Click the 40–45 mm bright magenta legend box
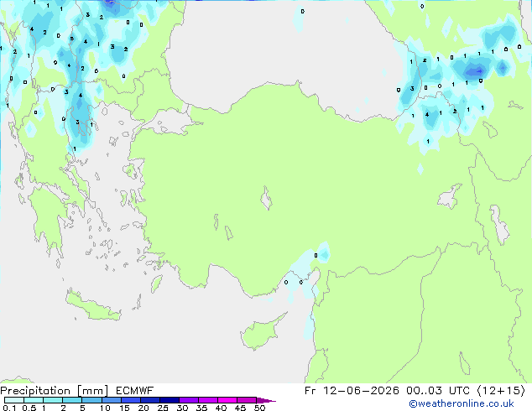 tap(227, 400)
